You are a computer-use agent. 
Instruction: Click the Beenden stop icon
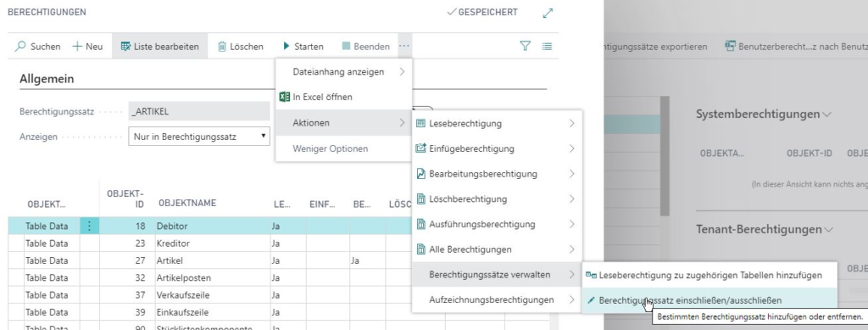pyautogui.click(x=346, y=46)
